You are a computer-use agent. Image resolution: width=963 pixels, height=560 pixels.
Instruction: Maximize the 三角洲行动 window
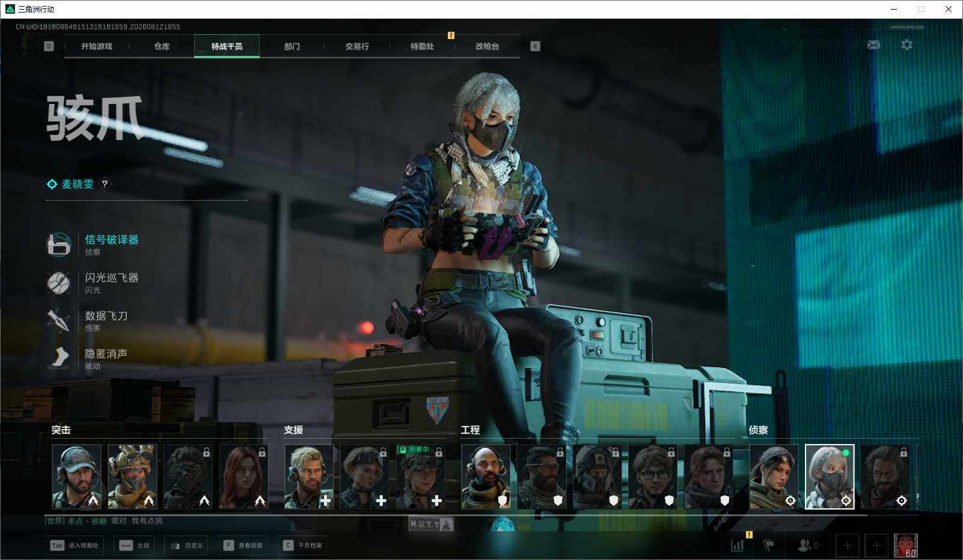[x=921, y=9]
